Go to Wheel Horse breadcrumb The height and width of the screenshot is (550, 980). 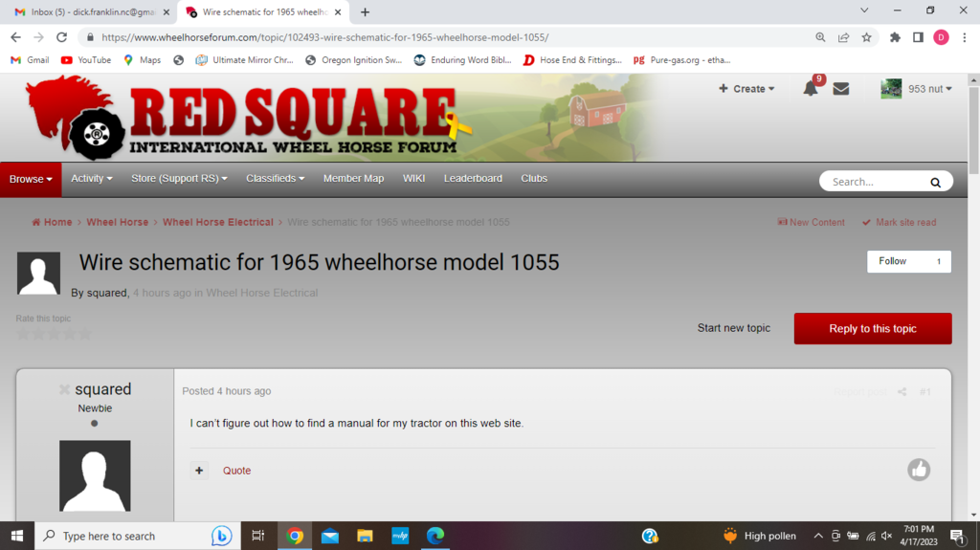pos(118,223)
